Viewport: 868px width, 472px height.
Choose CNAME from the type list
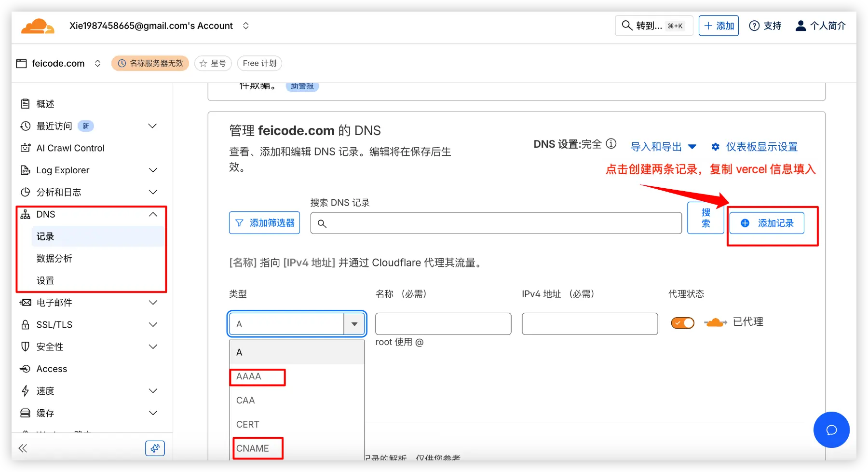pyautogui.click(x=297, y=448)
